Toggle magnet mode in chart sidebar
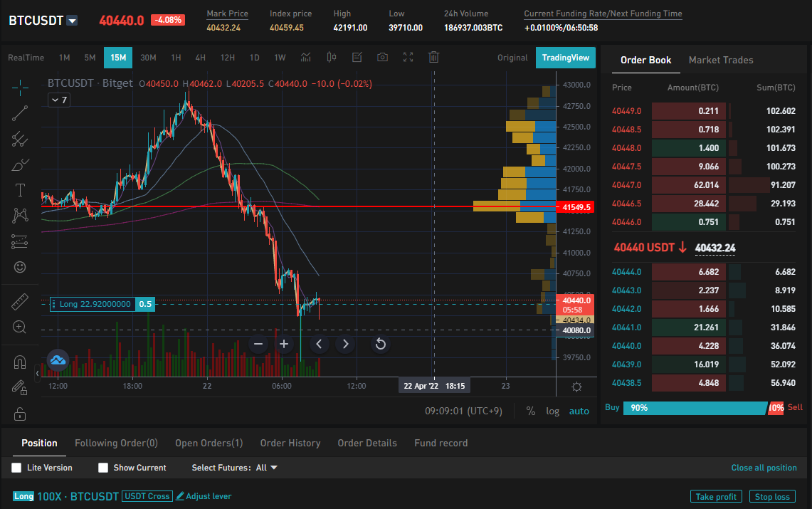The image size is (812, 509). point(20,362)
